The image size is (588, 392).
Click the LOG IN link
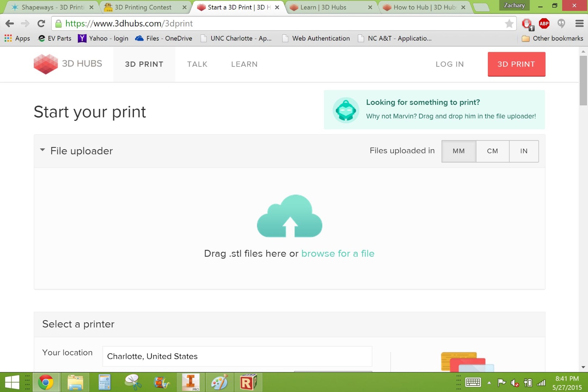click(449, 64)
